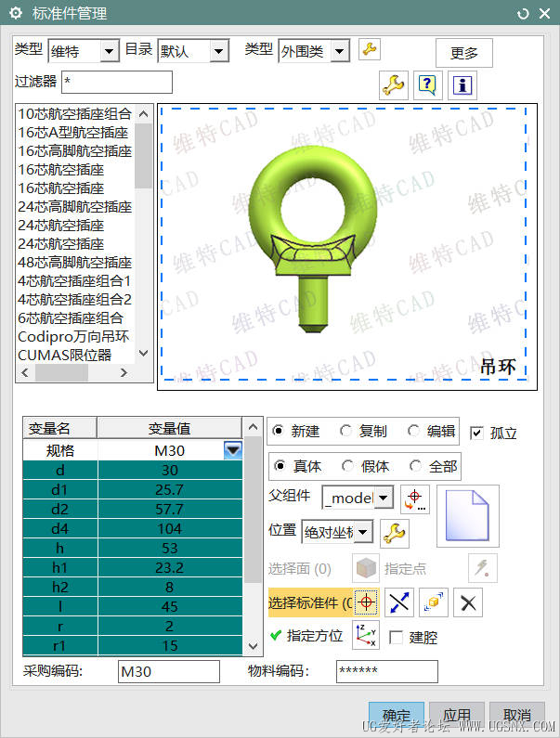Select the 全部 radio option
Viewport: 560px width, 738px height.
click(415, 466)
